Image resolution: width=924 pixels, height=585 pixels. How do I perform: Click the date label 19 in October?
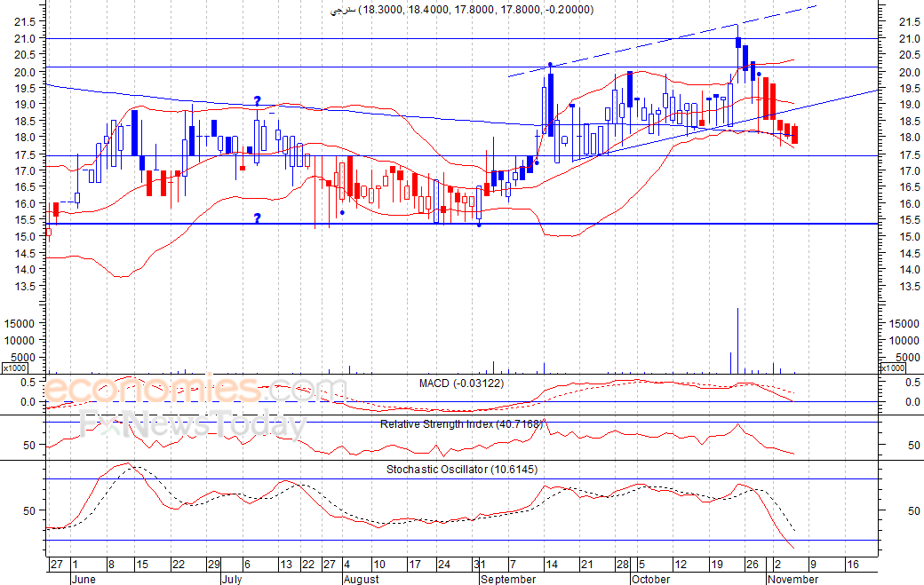[717, 565]
